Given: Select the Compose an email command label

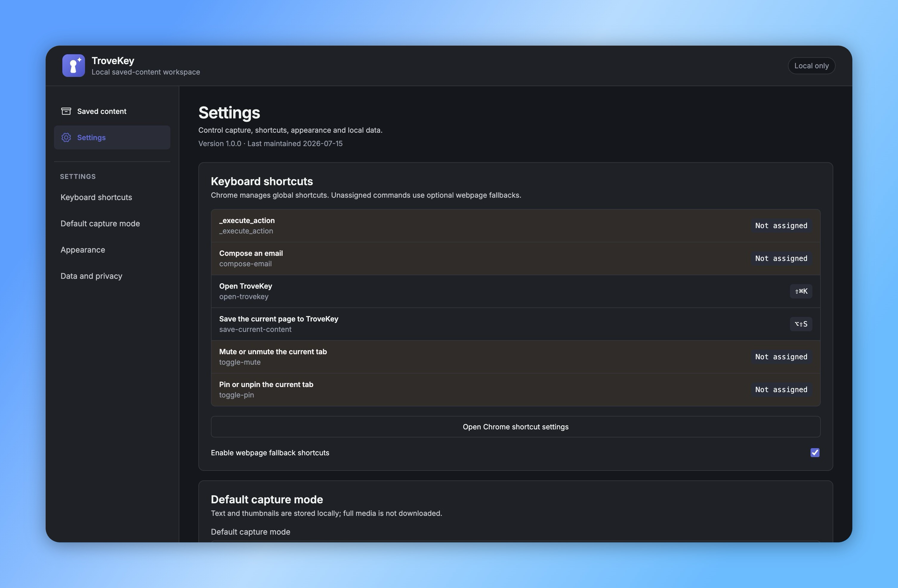Looking at the screenshot, I should 251,253.
